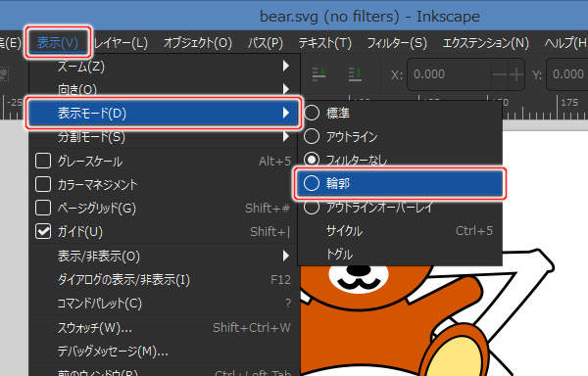The height and width of the screenshot is (376, 588).
Task: Select the 標準 display mode radio button
Action: [x=312, y=113]
